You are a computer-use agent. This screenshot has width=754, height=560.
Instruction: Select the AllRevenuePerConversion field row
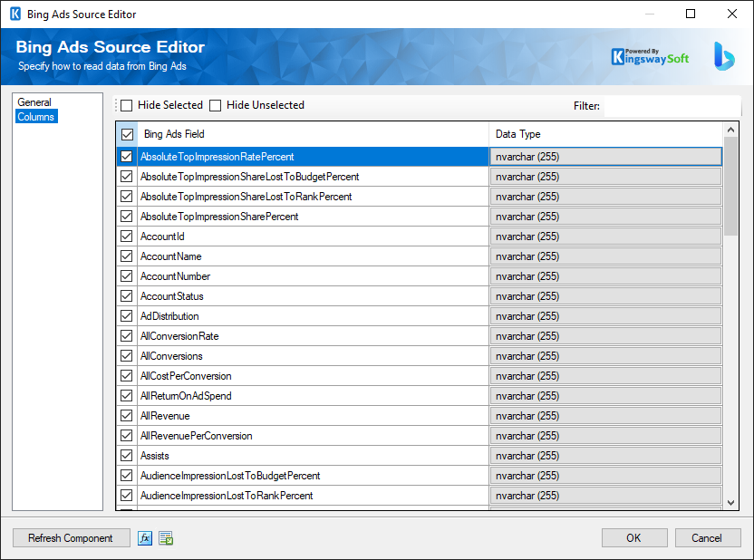[313, 436]
